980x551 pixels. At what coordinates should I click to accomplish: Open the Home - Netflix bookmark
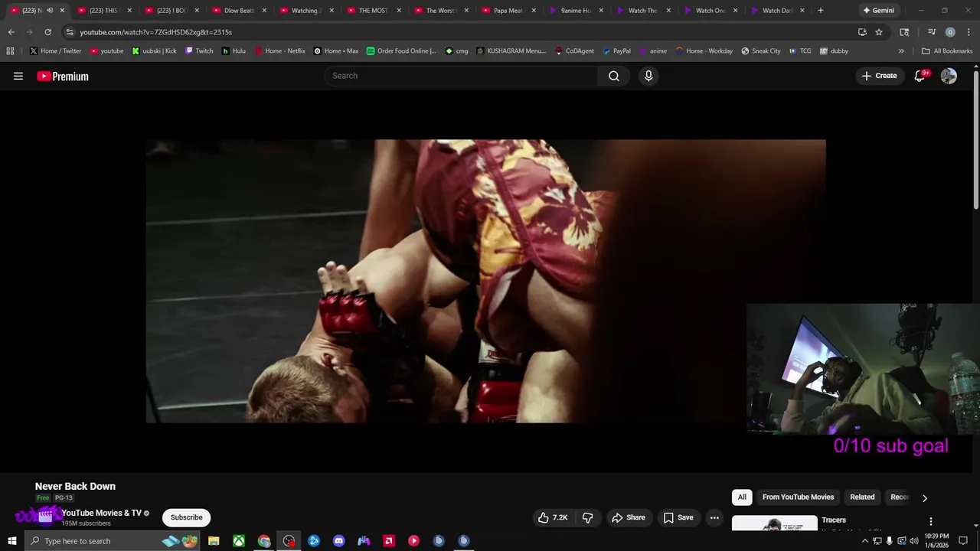[280, 51]
